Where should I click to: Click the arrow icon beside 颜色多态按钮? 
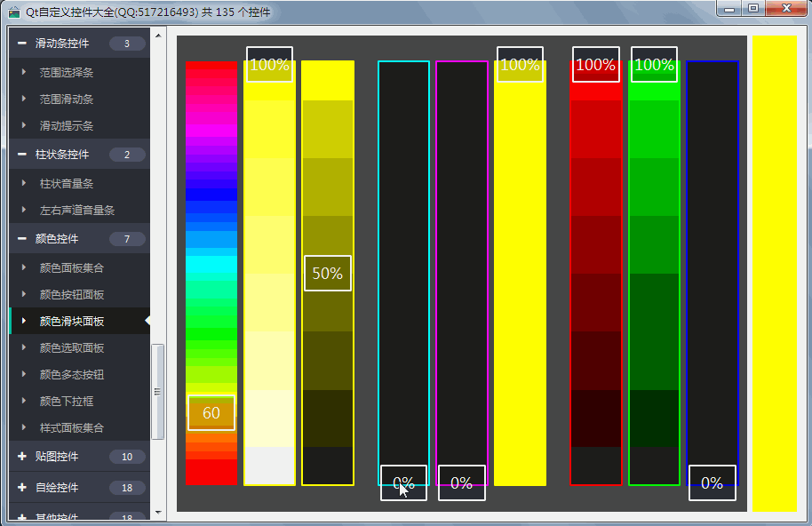pyautogui.click(x=25, y=375)
